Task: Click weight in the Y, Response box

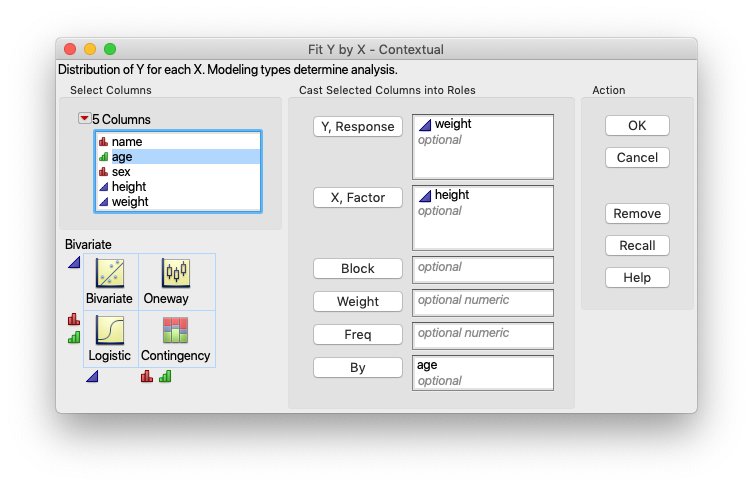Action: [453, 124]
